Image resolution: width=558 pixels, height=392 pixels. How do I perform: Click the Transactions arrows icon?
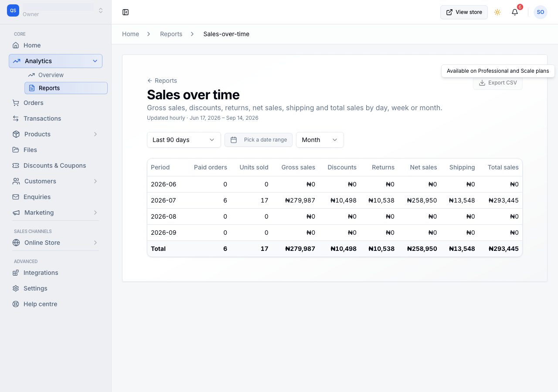(x=16, y=118)
